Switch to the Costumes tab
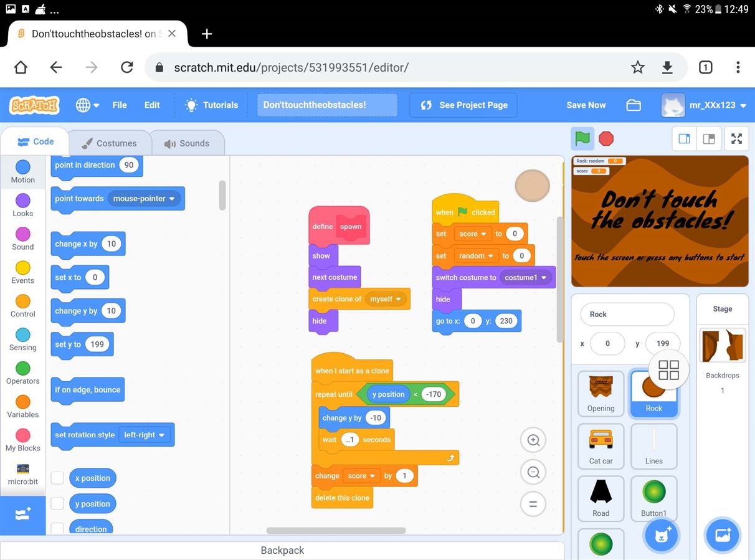Screen dimensions: 755x560 [x=109, y=143]
